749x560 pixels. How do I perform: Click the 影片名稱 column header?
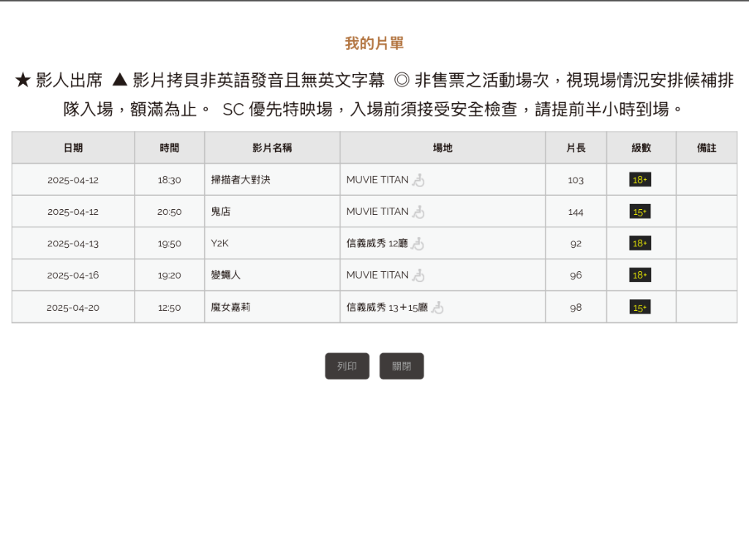(272, 148)
